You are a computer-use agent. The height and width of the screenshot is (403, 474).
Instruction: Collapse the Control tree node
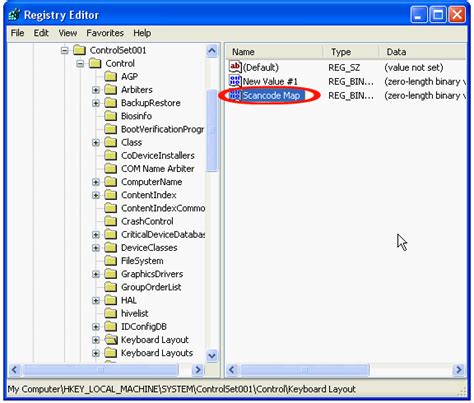[x=80, y=64]
